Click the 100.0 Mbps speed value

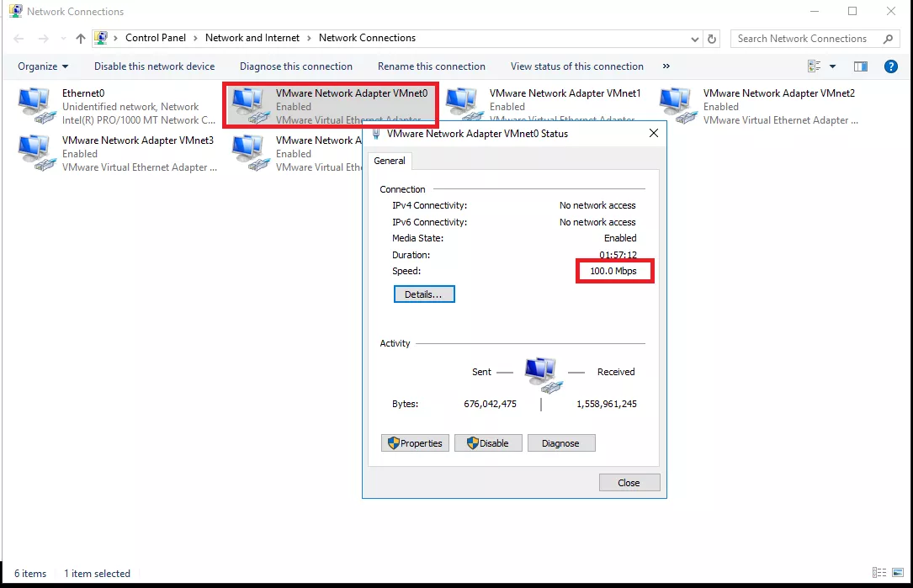(613, 271)
